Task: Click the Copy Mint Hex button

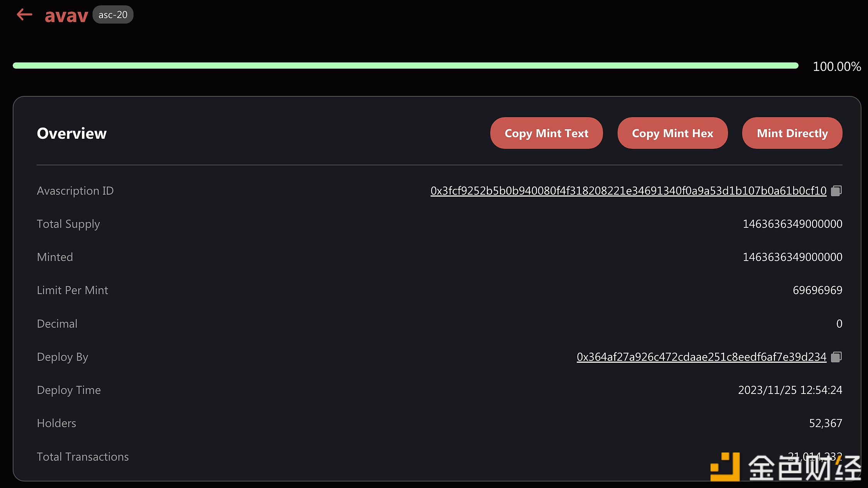Action: pos(672,133)
